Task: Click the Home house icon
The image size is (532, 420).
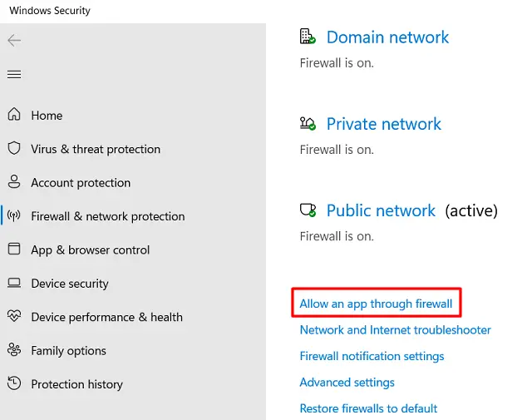Action: pyautogui.click(x=14, y=115)
